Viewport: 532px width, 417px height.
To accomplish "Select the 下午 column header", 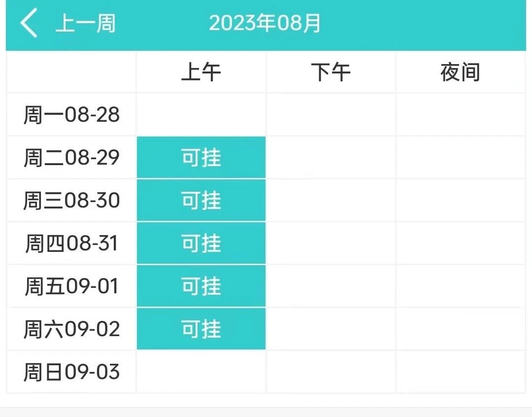I will (x=331, y=72).
